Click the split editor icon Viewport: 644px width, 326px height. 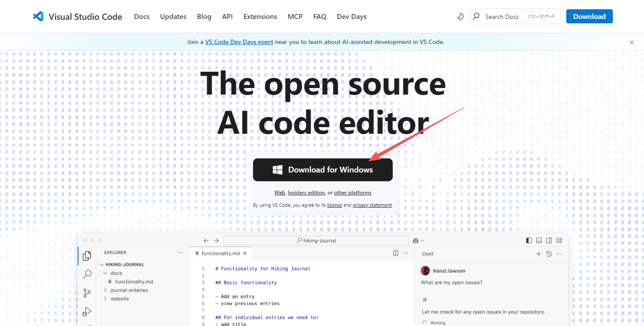tap(396, 253)
